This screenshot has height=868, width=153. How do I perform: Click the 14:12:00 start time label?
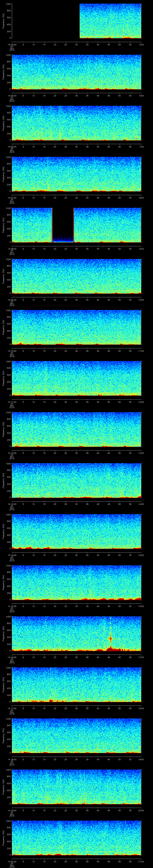12,453
